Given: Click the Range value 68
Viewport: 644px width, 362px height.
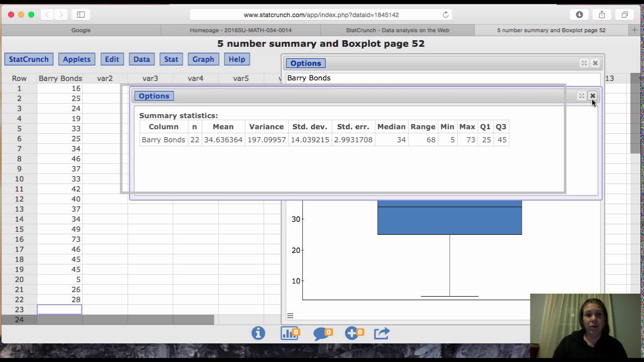Looking at the screenshot, I should pos(423,140).
